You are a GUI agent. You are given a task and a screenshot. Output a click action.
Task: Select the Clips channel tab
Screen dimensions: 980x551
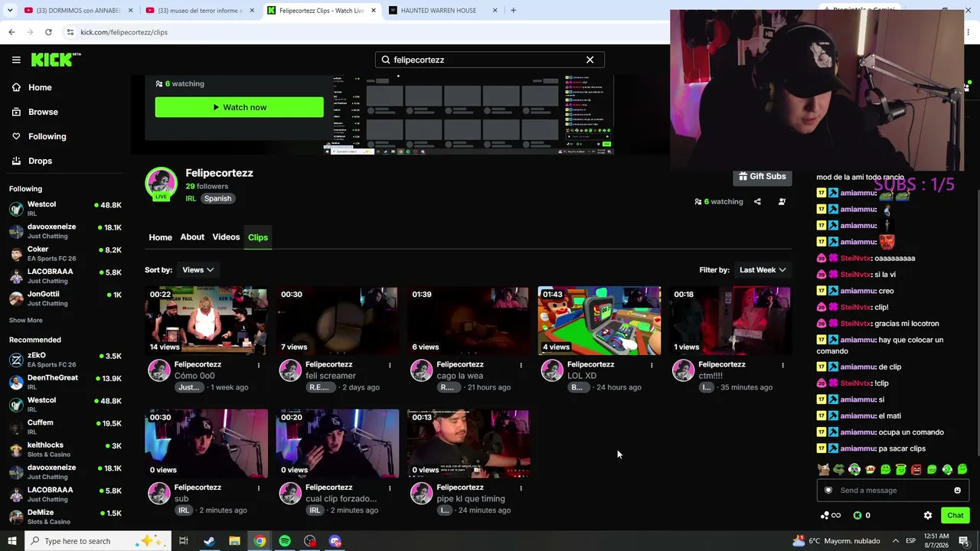point(258,237)
